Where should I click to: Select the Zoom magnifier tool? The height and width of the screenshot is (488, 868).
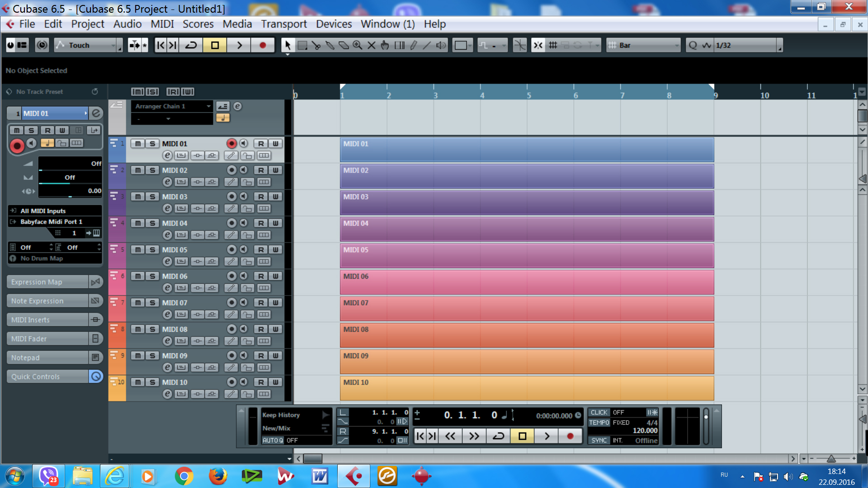click(358, 45)
